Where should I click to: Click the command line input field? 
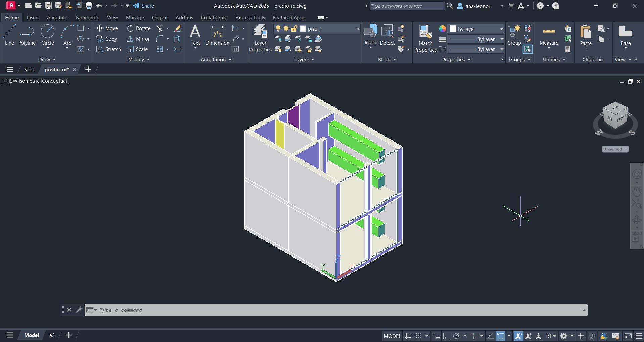click(x=336, y=310)
